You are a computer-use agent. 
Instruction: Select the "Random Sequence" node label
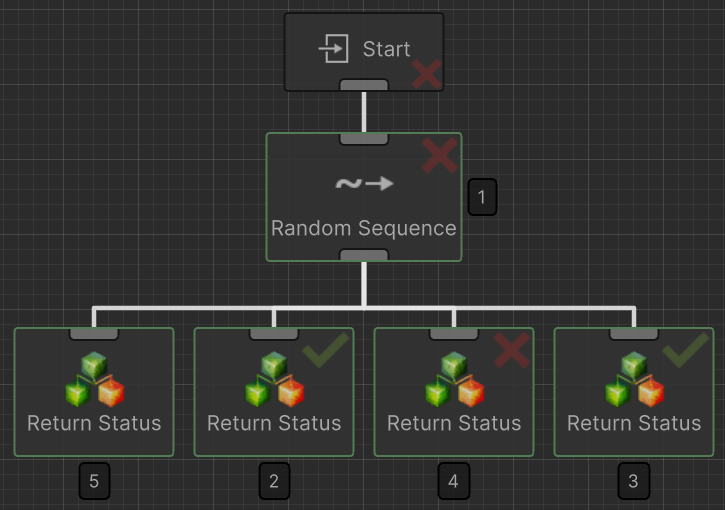coord(363,228)
